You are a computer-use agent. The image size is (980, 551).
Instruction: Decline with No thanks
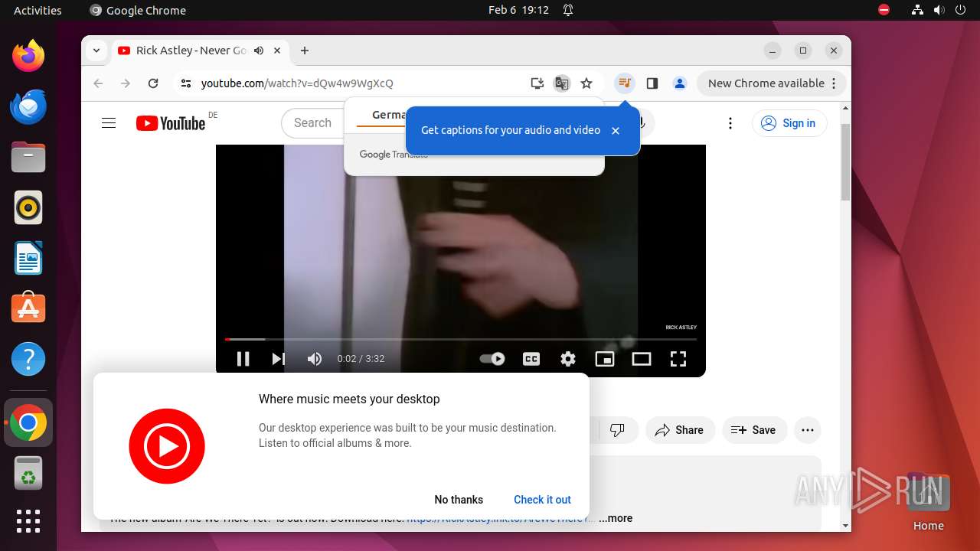[459, 500]
